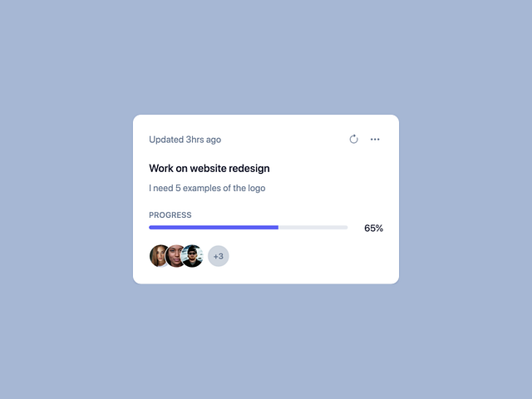Click the 'I need 5 examples' description

[207, 188]
